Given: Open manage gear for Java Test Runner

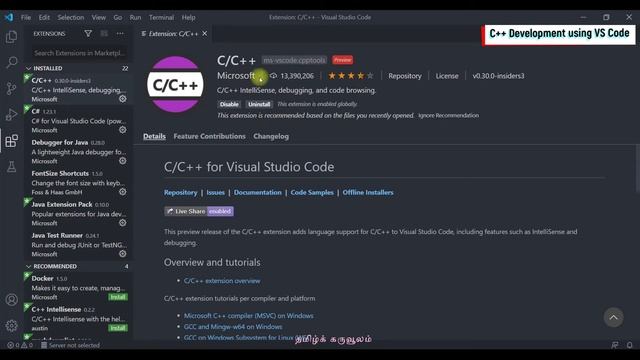Looking at the screenshot, I should (x=122, y=254).
